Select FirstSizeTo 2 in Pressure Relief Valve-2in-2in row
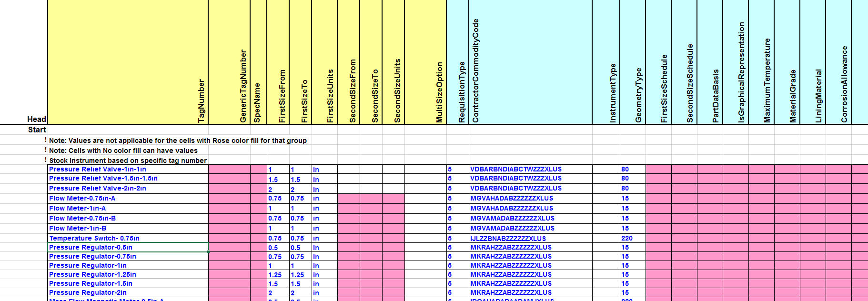Image resolution: width=868 pixels, height=301 pixels. pyautogui.click(x=301, y=188)
